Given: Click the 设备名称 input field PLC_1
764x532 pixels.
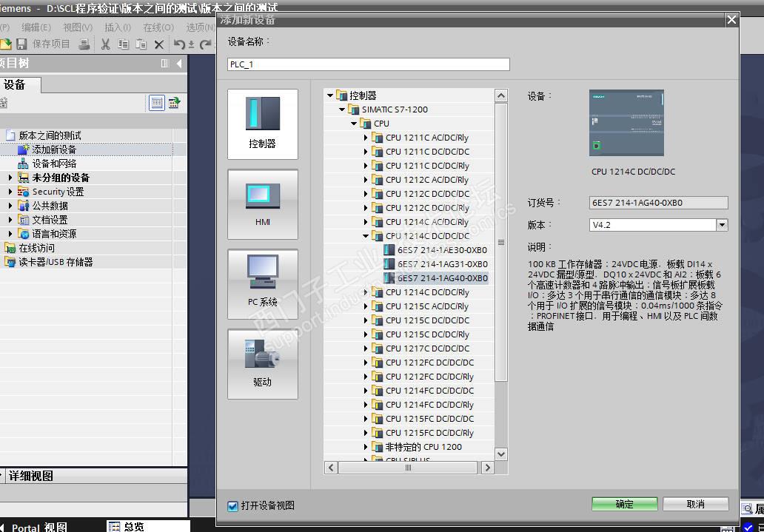Looking at the screenshot, I should coord(369,64).
